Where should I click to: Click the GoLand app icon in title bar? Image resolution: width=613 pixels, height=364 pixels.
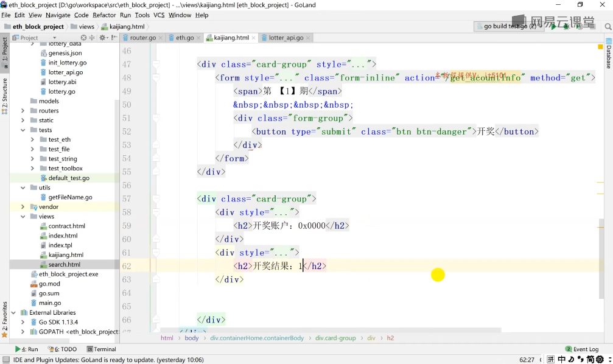click(x=4, y=5)
